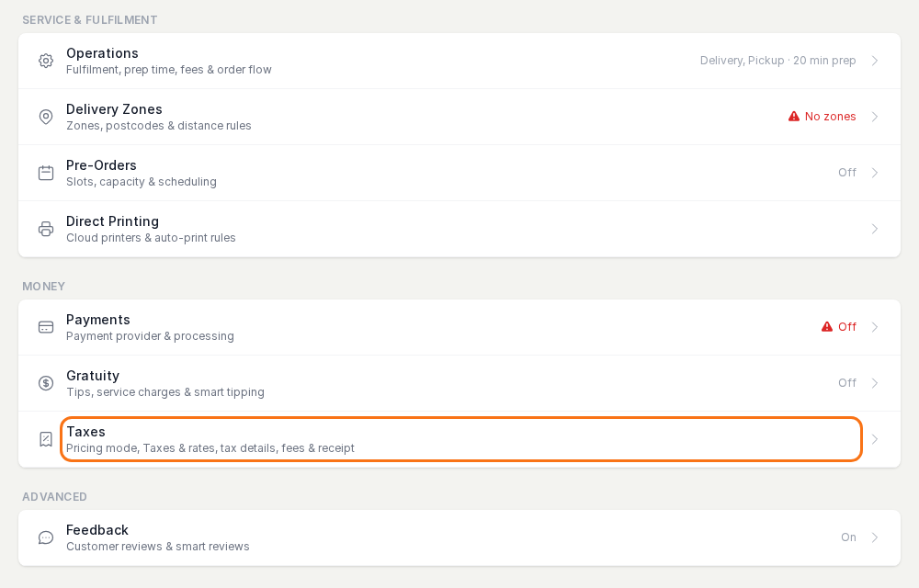Screen dimensions: 919x588
Task: Open the Gratuity row chevron
Action: (x=875, y=383)
